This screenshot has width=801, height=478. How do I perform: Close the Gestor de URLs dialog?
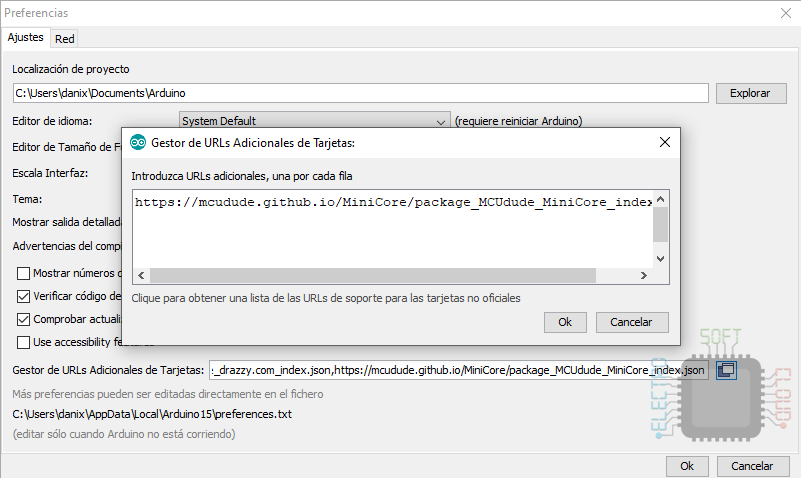pyautogui.click(x=665, y=142)
